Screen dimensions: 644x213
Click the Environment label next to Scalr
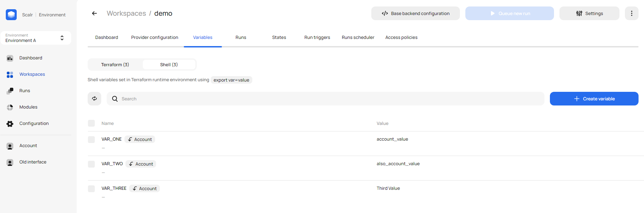(52, 15)
